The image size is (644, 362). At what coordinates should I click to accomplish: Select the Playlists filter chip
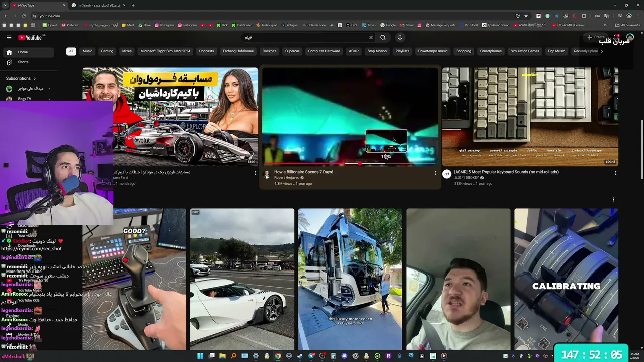point(403,51)
